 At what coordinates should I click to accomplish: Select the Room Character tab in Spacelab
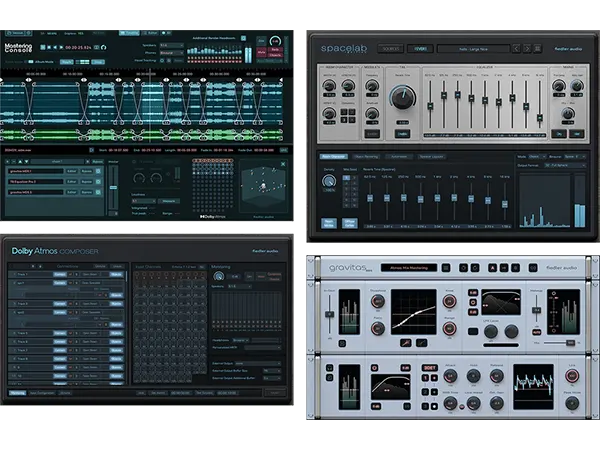(333, 156)
